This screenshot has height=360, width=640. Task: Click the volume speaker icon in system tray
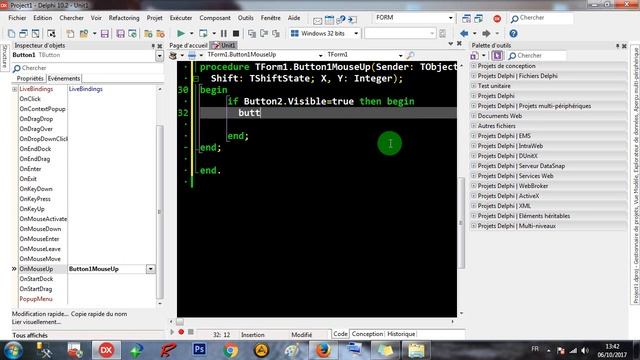click(x=585, y=350)
